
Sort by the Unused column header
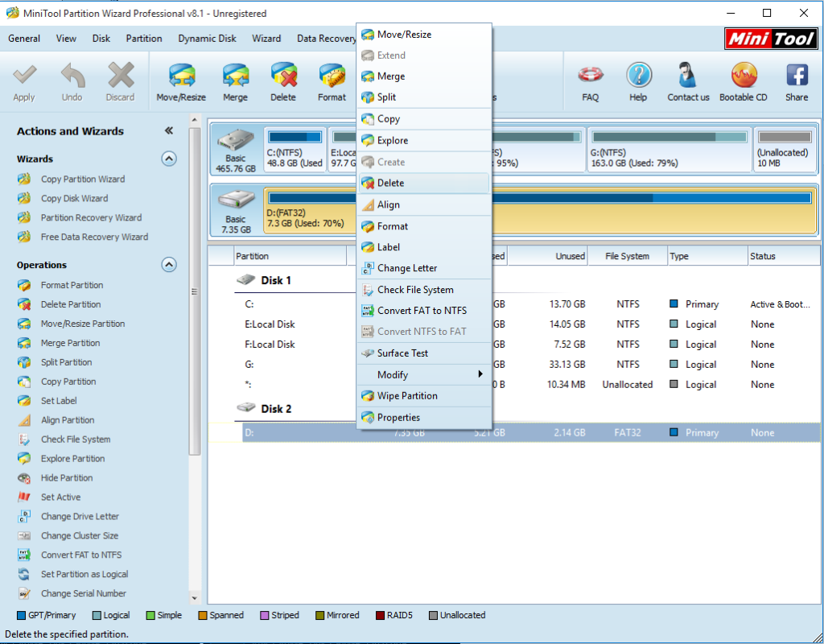coord(548,256)
